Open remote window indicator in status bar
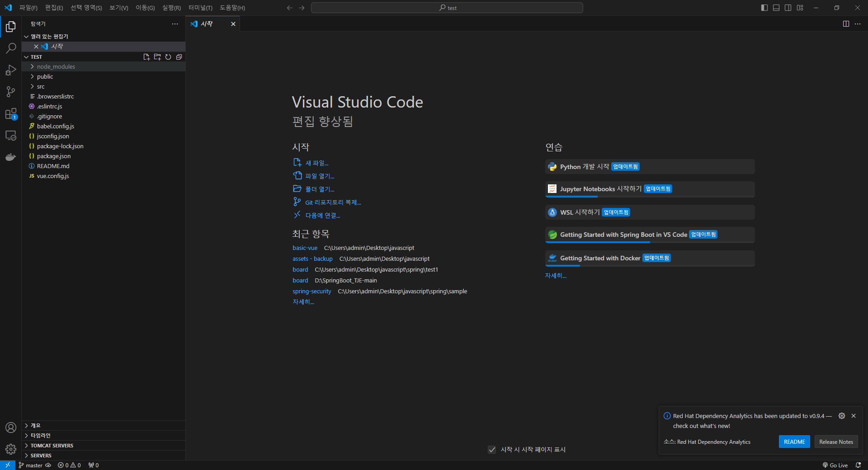The image size is (868, 470). coord(8,465)
